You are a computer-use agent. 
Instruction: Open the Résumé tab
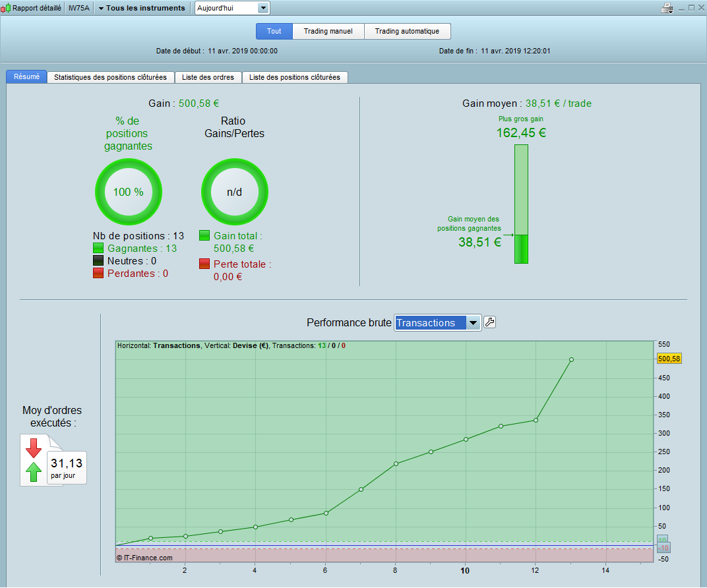26,76
